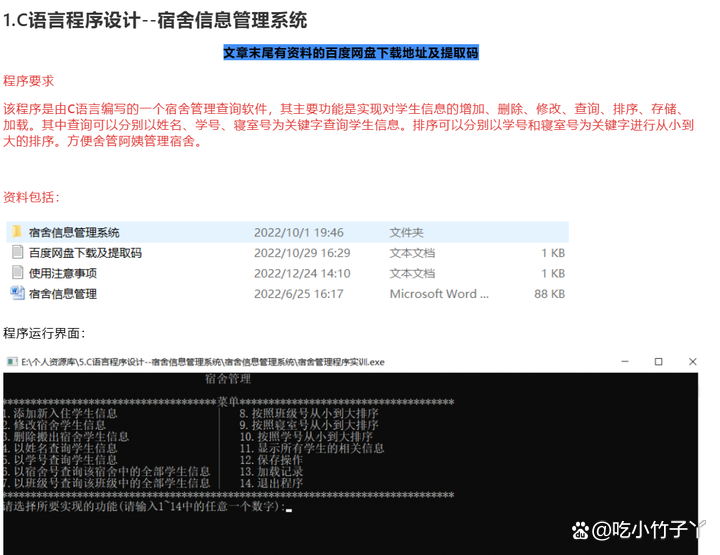The height and width of the screenshot is (555, 720).
Task: Click the date 2022/6/25 16:17
Action: [x=298, y=294]
